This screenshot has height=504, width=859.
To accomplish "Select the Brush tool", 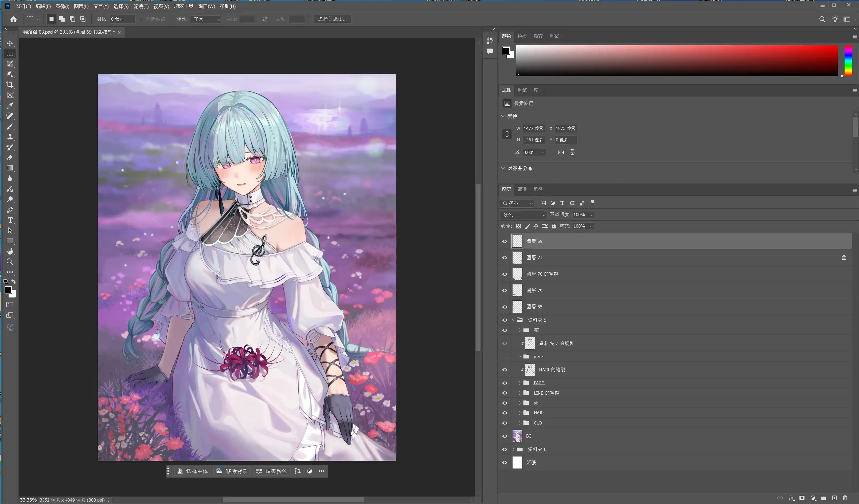I will pyautogui.click(x=10, y=127).
